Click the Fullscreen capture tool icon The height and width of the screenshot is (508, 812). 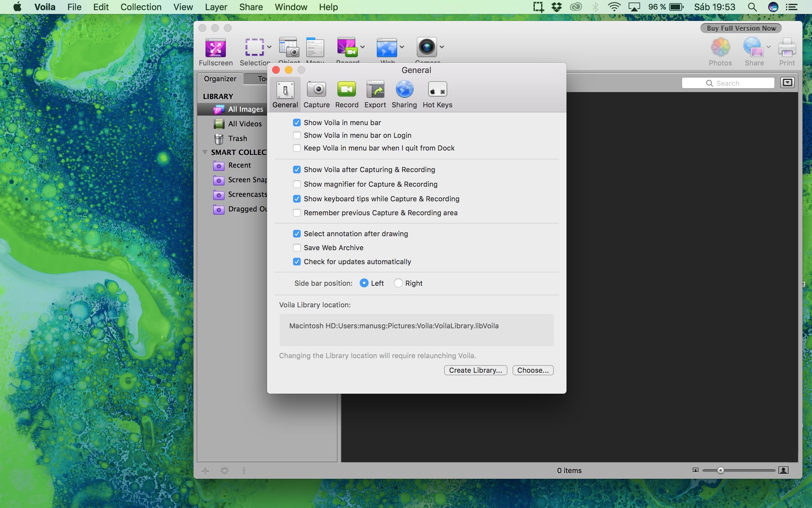215,47
